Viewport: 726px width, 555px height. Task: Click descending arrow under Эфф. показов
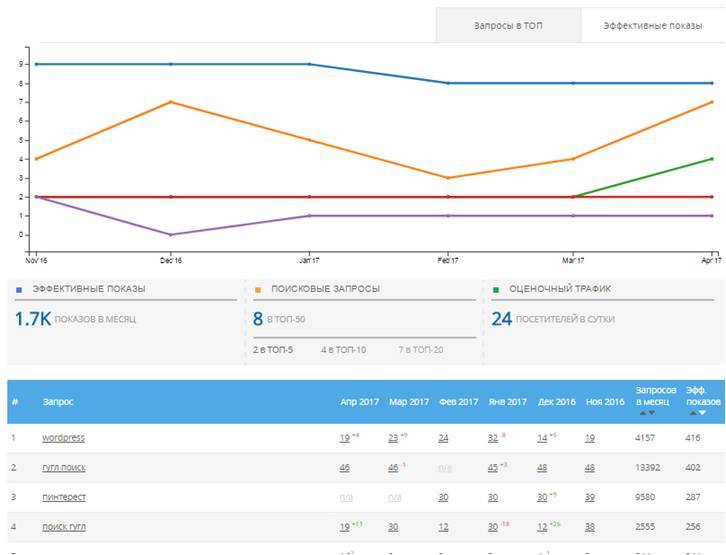click(703, 412)
